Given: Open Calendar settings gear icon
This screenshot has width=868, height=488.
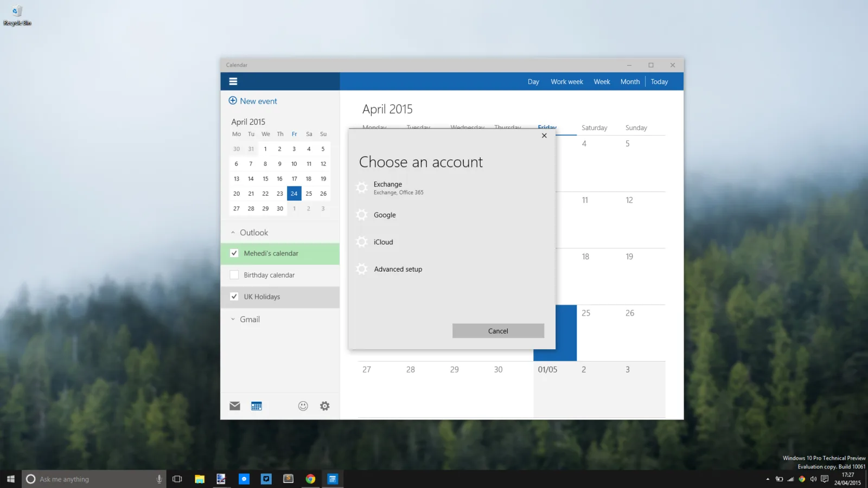Looking at the screenshot, I should click(325, 406).
